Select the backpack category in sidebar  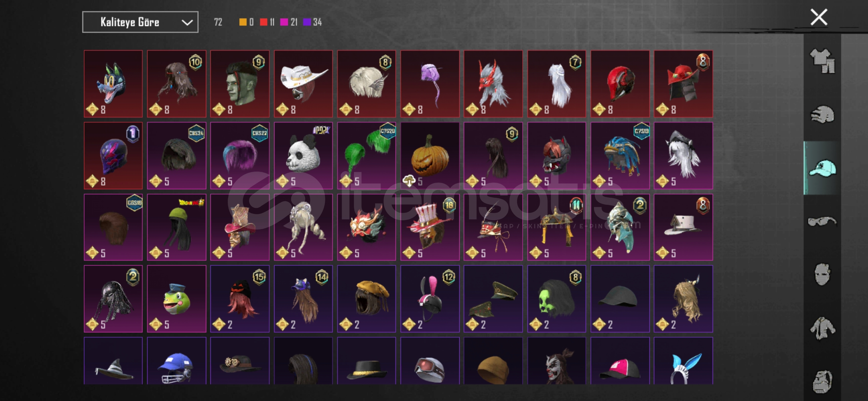click(x=822, y=381)
